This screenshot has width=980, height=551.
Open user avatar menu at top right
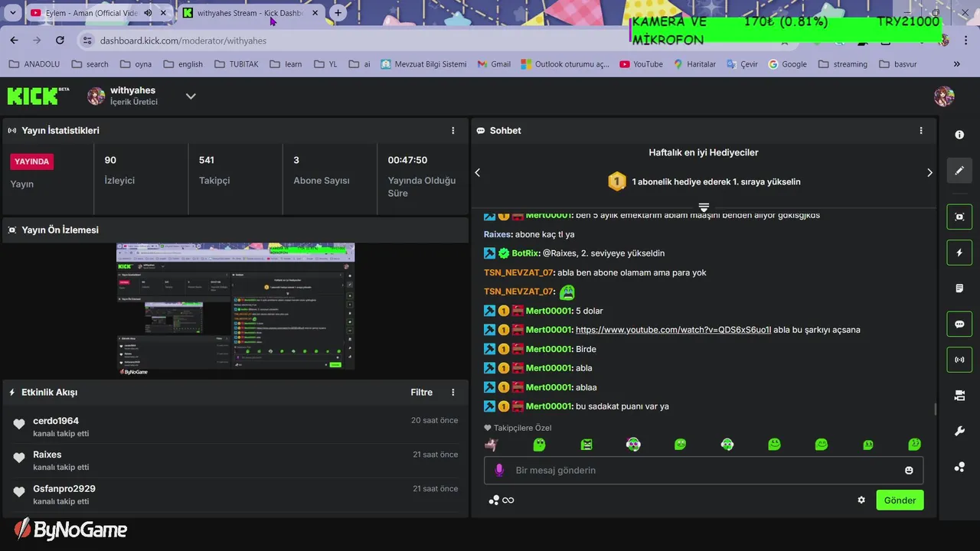coord(944,96)
